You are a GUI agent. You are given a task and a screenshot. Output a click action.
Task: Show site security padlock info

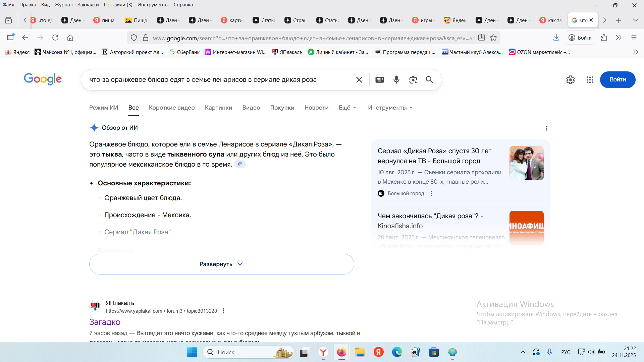coord(146,38)
